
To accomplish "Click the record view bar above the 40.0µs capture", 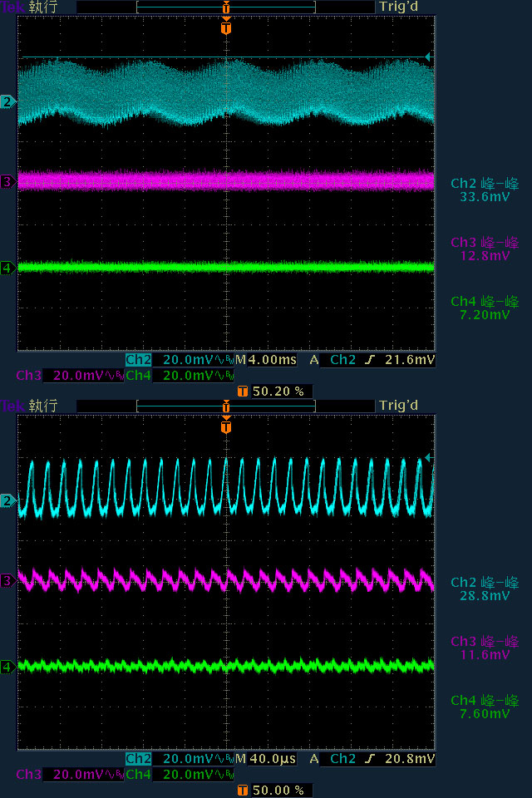I will (226, 406).
